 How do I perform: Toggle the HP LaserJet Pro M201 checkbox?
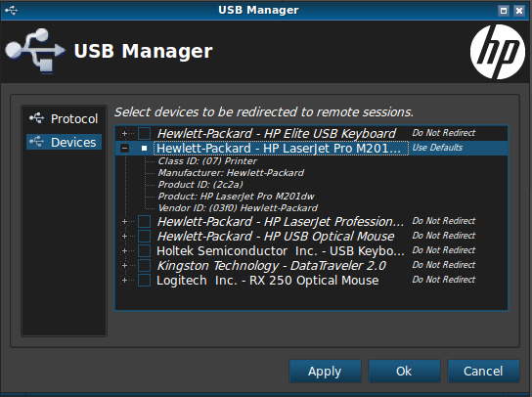click(144, 149)
